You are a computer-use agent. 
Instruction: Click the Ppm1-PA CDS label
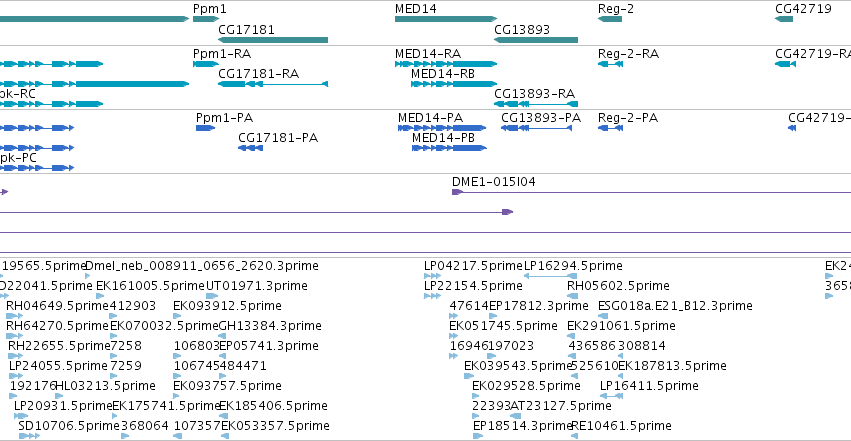225,118
